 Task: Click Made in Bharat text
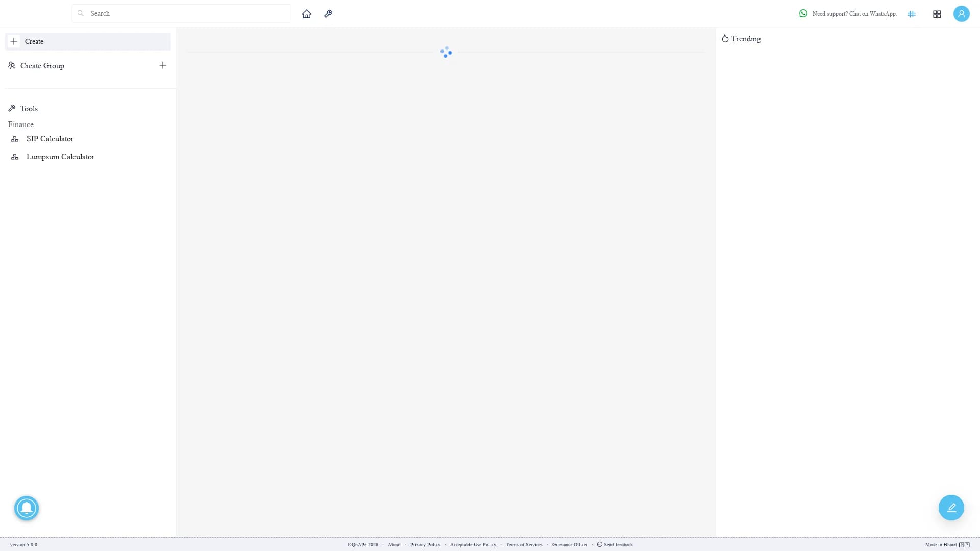[x=941, y=545]
